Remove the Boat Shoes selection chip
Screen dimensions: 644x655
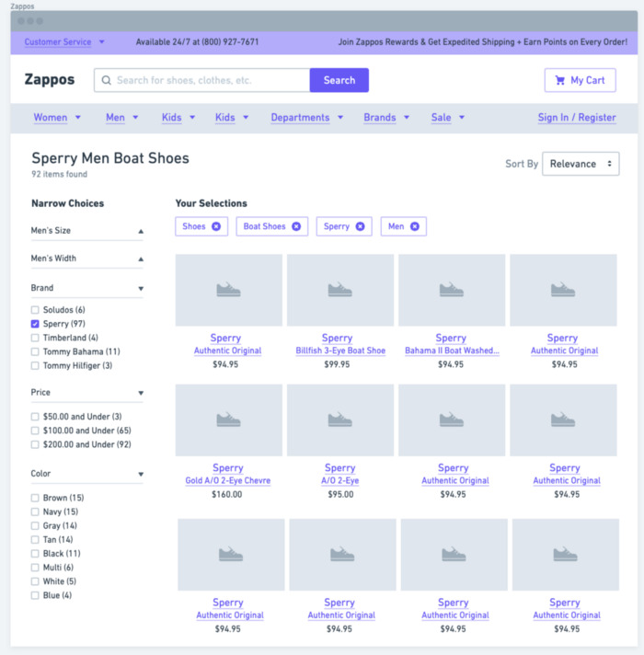coord(296,226)
